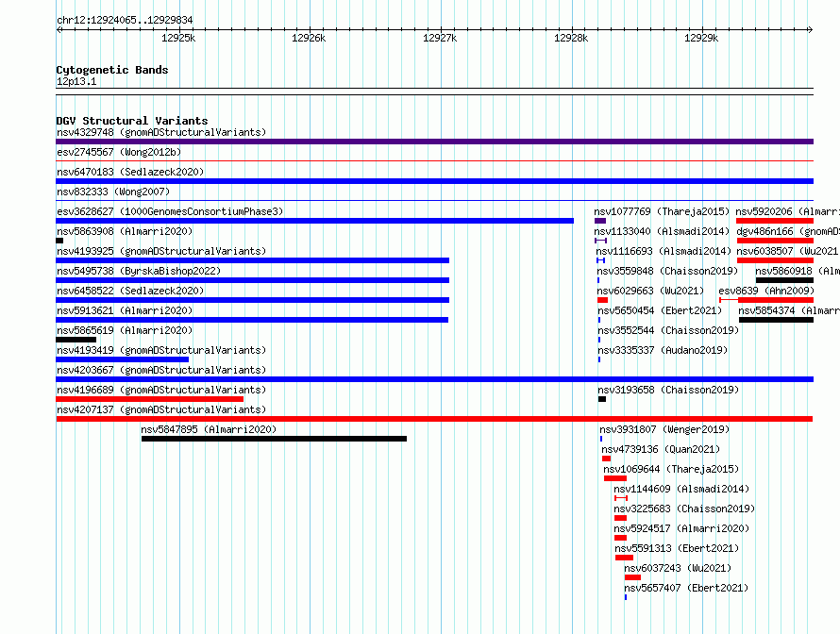
Task: Open nsv1069644 (Thareja2015) label
Action: tap(671, 469)
